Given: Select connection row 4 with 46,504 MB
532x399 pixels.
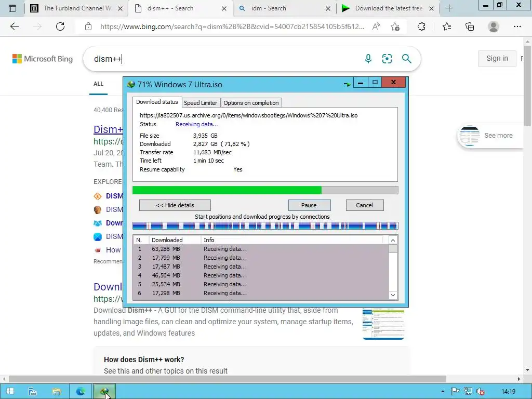Looking at the screenshot, I should tap(261, 275).
